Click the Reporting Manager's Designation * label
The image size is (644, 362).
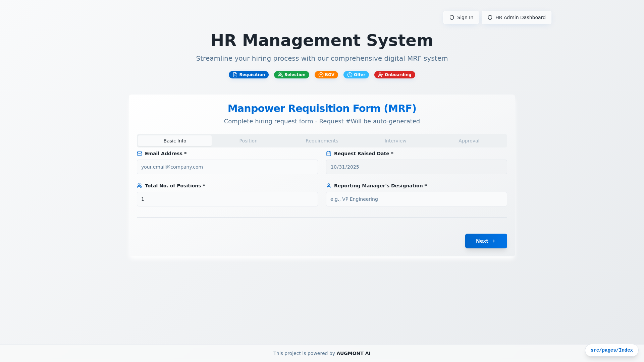tap(380, 186)
